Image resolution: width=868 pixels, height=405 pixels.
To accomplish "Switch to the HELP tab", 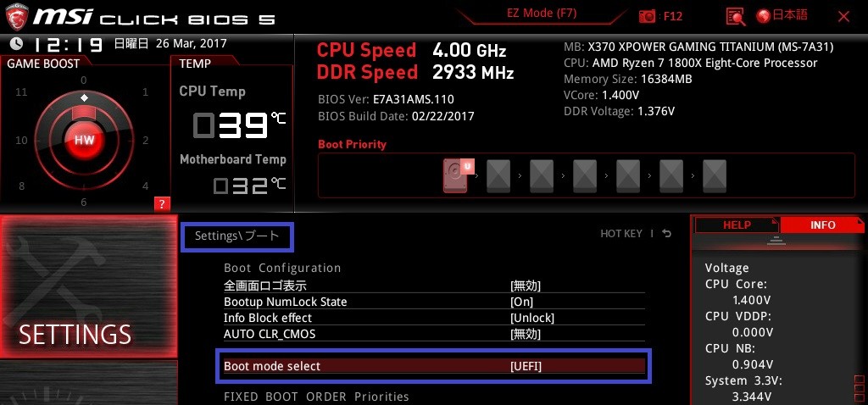I will 737,225.
